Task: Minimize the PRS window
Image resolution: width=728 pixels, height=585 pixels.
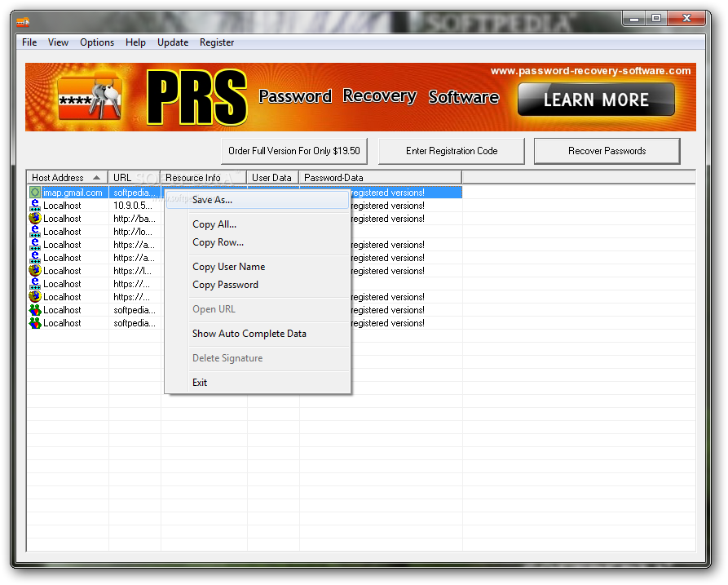Action: [x=634, y=19]
